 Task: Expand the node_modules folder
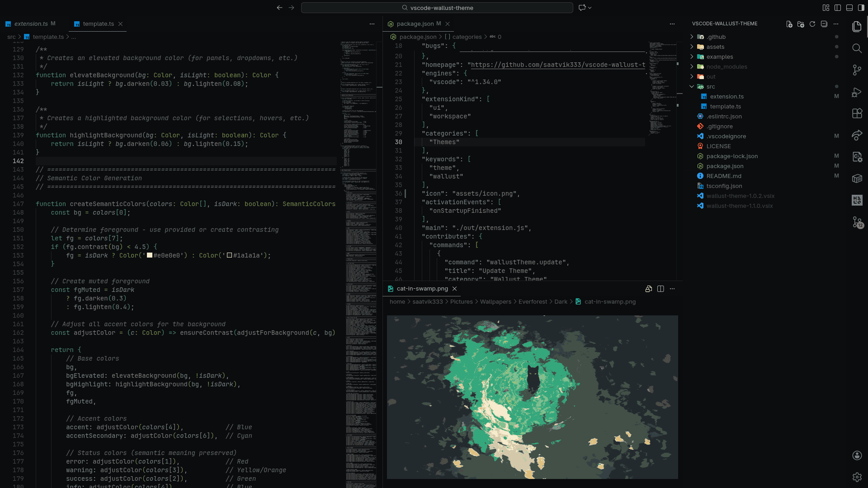coord(692,66)
